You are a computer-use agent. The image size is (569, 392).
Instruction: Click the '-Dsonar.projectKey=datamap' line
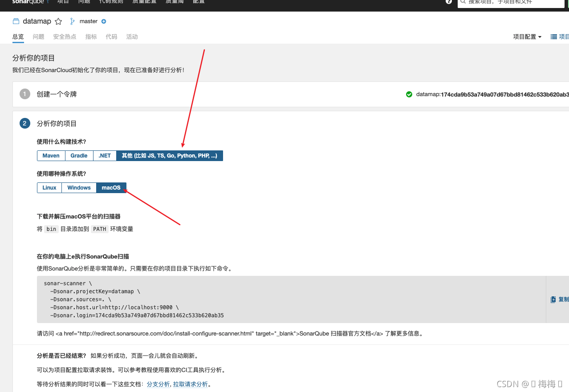point(95,291)
